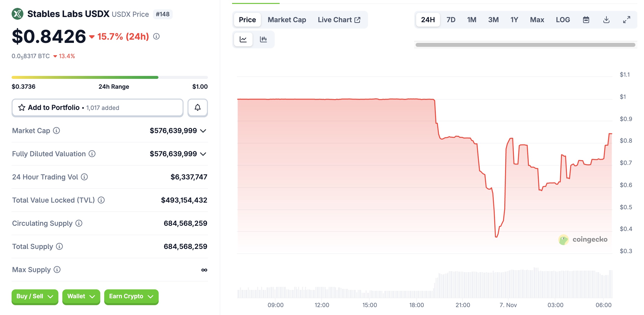
Task: Click info icon beside 24h price change
Action: (156, 36)
